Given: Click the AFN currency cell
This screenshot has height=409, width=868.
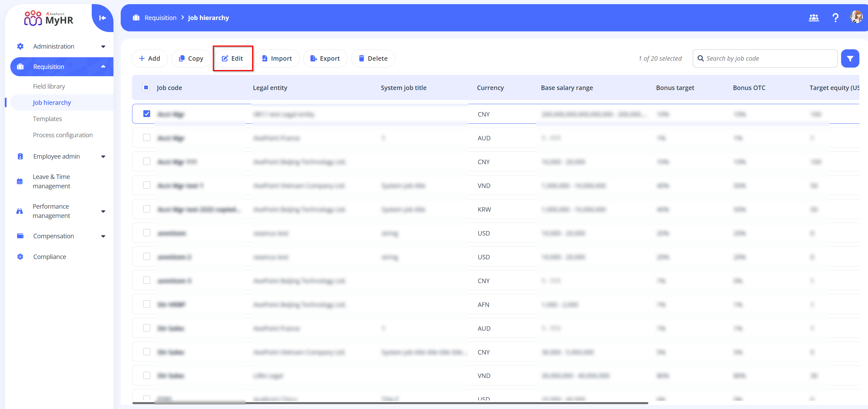Looking at the screenshot, I should 483,305.
